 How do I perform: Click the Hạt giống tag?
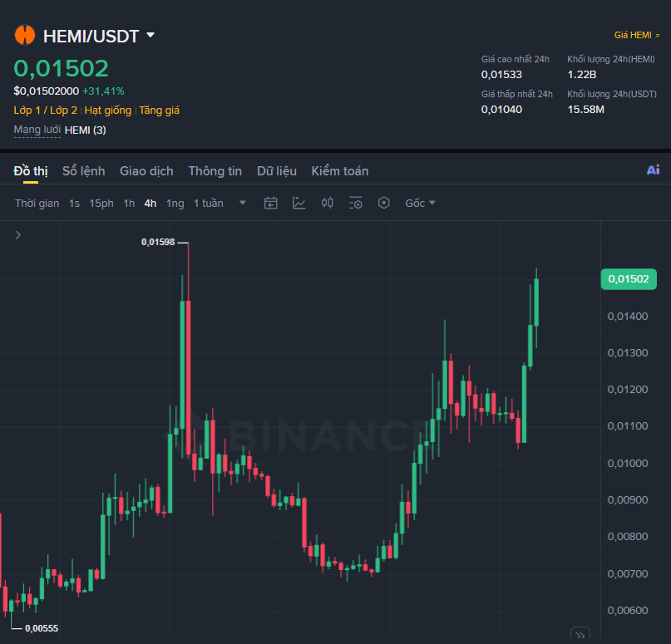click(108, 111)
